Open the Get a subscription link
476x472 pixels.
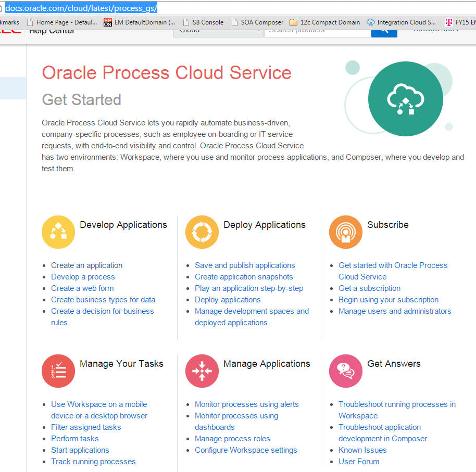[x=369, y=288]
